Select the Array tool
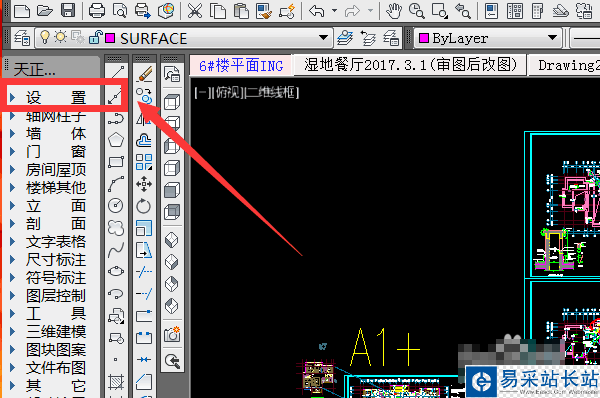This screenshot has width=600, height=398. click(144, 162)
